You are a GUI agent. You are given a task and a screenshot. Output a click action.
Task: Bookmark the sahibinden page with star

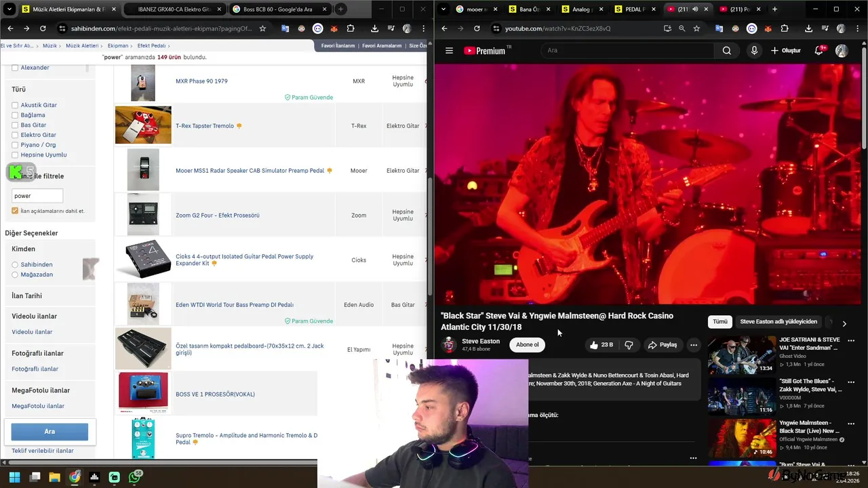point(262,28)
